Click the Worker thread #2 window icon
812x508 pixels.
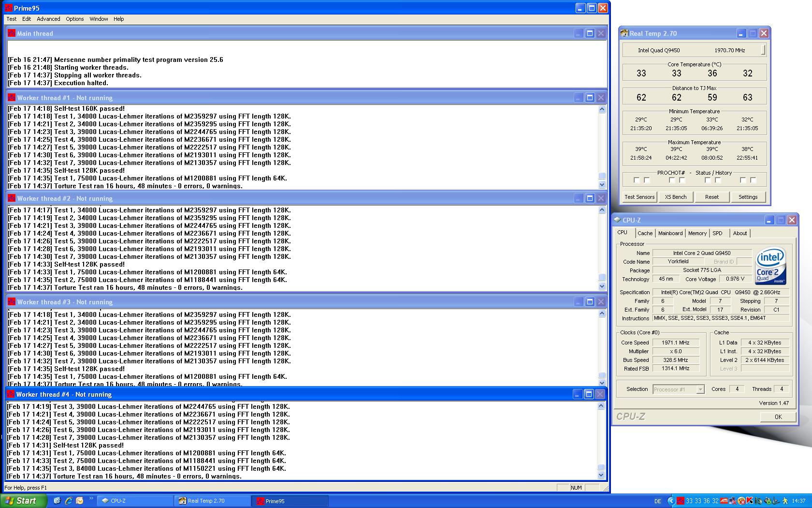[12, 198]
